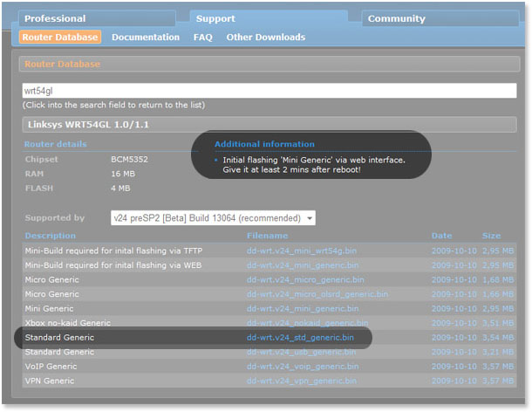Click the wrt54gl search field
The width and height of the screenshot is (532, 412).
(x=269, y=91)
